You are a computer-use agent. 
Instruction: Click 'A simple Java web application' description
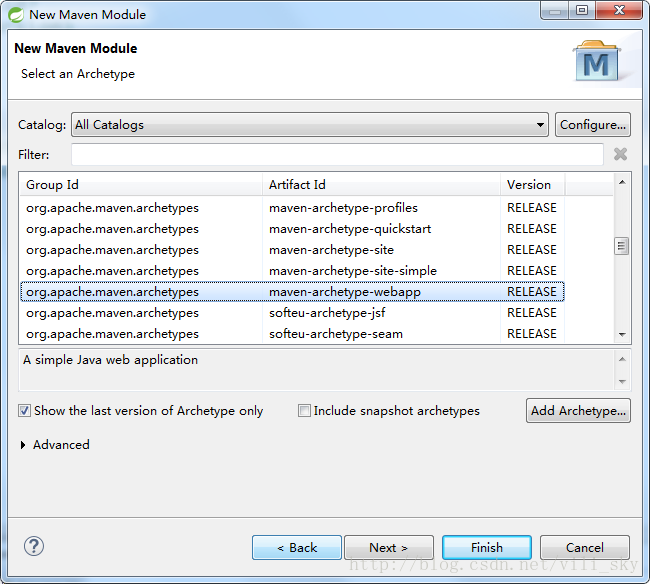coord(110,360)
